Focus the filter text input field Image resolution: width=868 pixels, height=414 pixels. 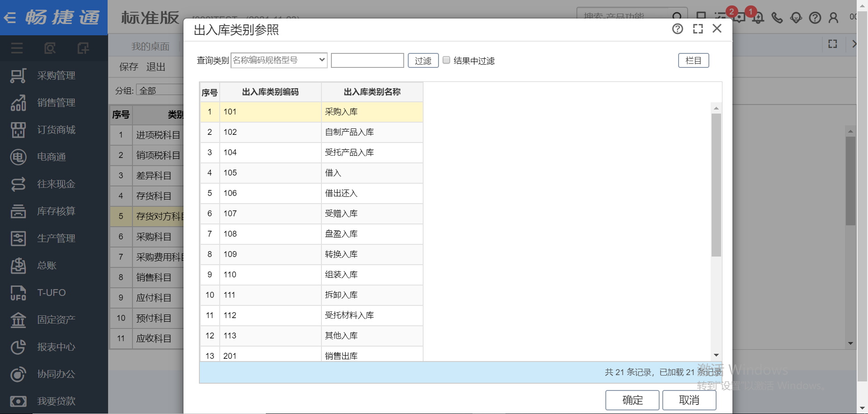(x=368, y=60)
